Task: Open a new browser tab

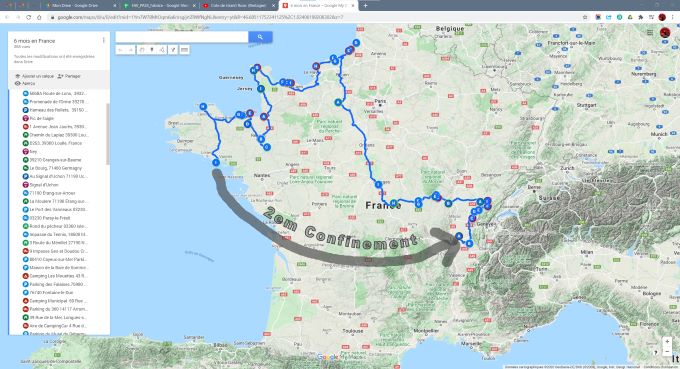Action: (x=365, y=6)
